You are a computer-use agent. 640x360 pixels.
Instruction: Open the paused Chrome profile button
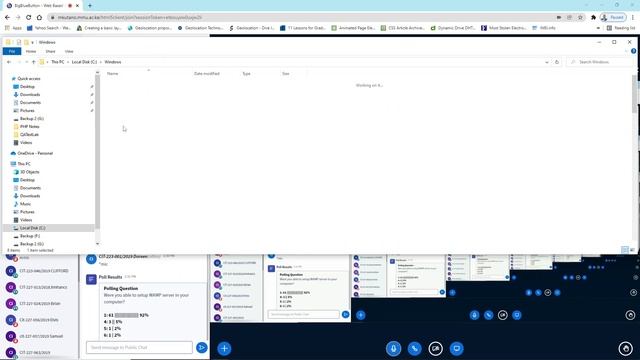[613, 18]
